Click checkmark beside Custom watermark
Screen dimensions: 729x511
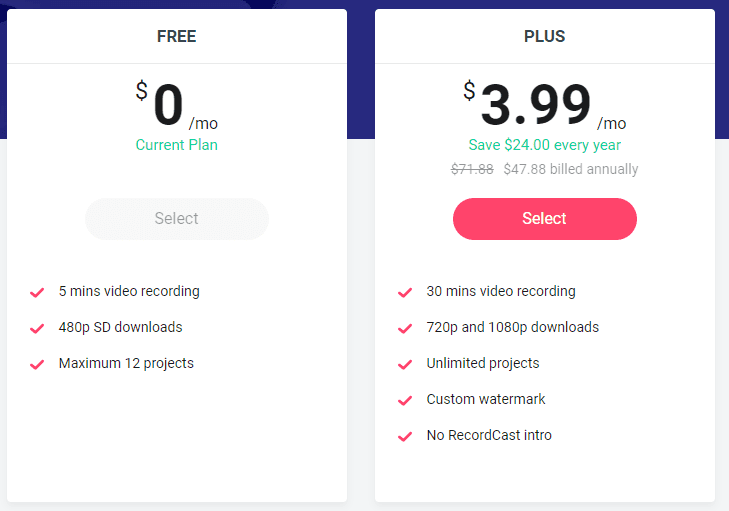405,400
